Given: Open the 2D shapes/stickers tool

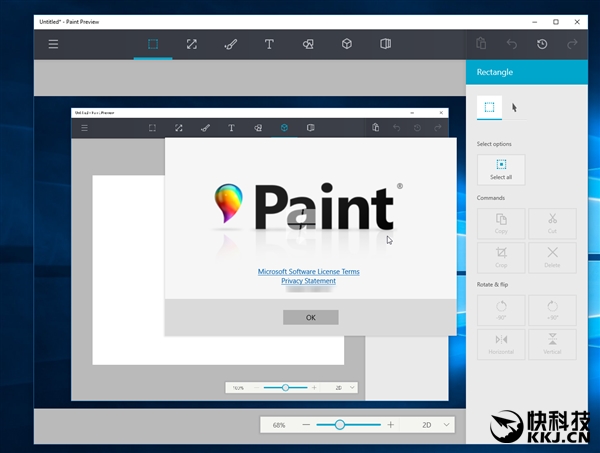Looking at the screenshot, I should coord(308,44).
